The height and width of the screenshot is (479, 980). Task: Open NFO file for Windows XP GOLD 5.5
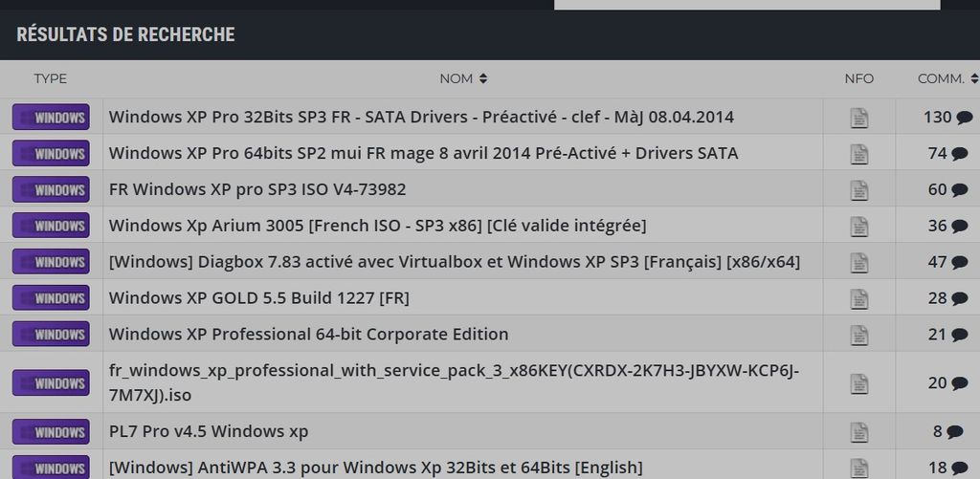coord(859,298)
